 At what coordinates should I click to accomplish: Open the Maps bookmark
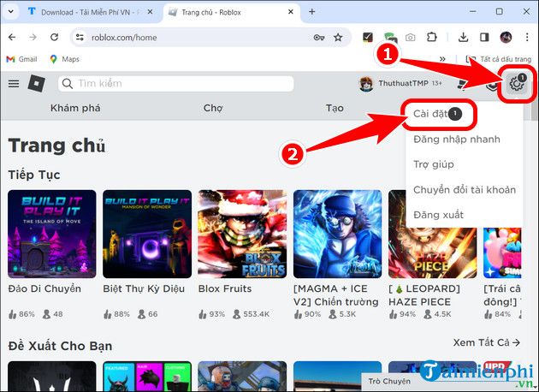[x=64, y=59]
